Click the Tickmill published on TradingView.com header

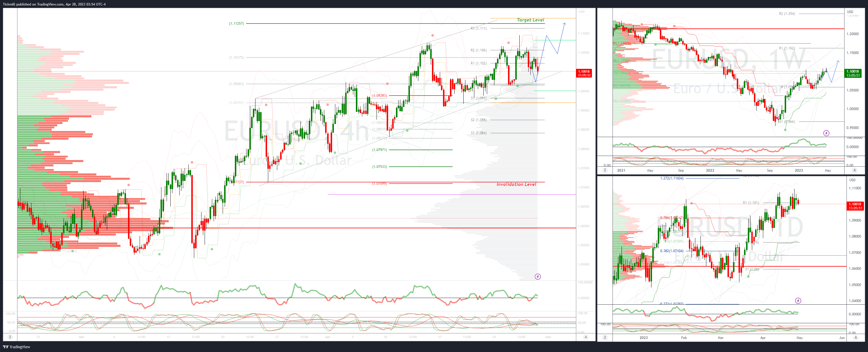tap(54, 4)
